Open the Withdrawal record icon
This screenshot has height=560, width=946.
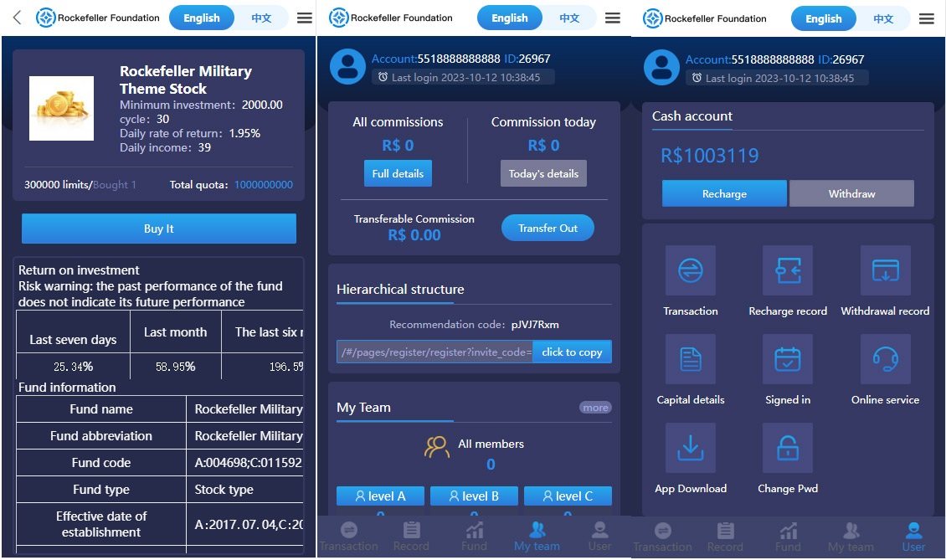(885, 270)
